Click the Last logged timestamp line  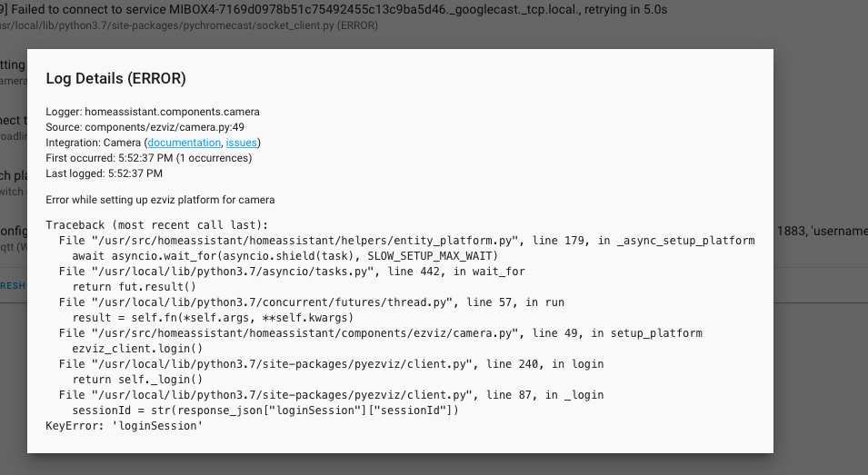pyautogui.click(x=105, y=173)
